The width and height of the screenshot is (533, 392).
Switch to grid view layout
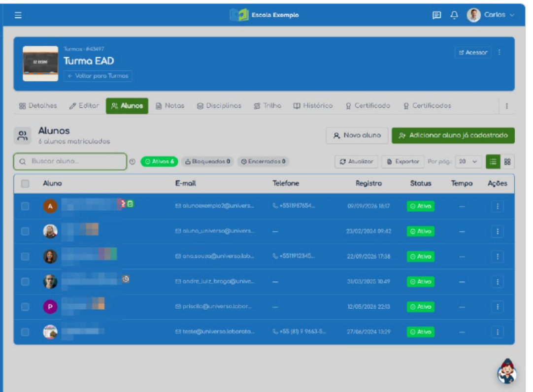[x=507, y=162]
